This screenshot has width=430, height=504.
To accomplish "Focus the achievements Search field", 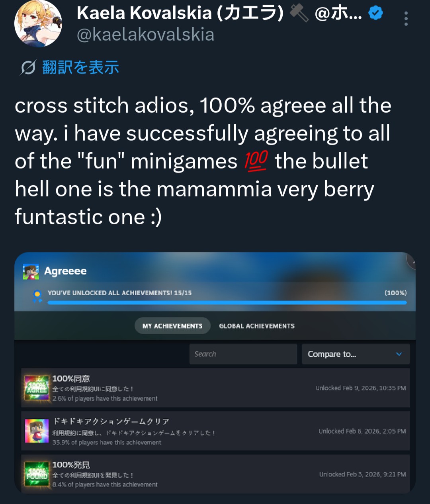I will click(x=243, y=354).
